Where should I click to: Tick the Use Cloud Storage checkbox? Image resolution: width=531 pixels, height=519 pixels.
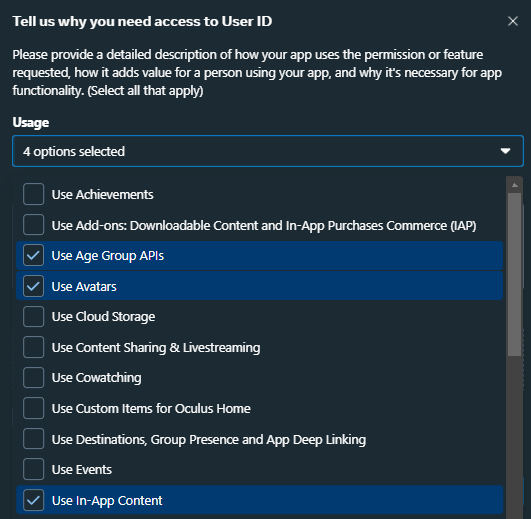pos(34,317)
